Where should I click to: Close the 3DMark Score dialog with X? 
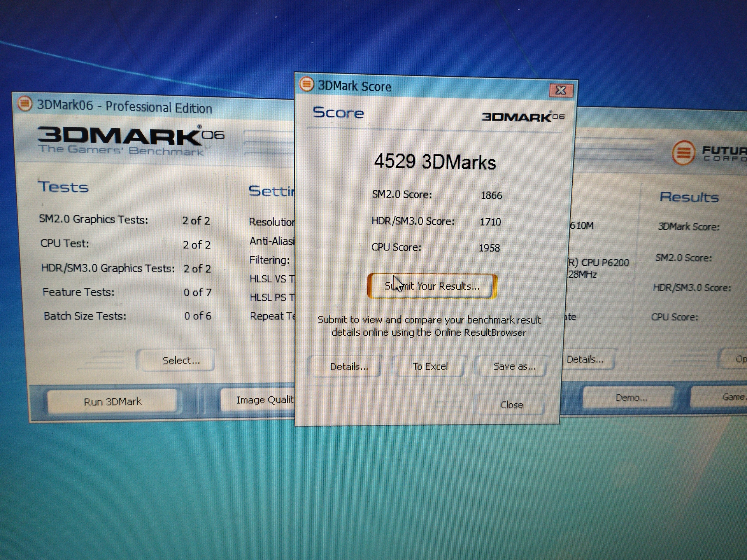point(561,90)
